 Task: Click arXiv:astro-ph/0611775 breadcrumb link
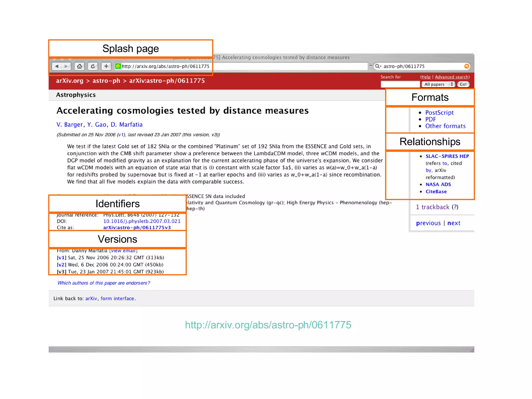167,81
